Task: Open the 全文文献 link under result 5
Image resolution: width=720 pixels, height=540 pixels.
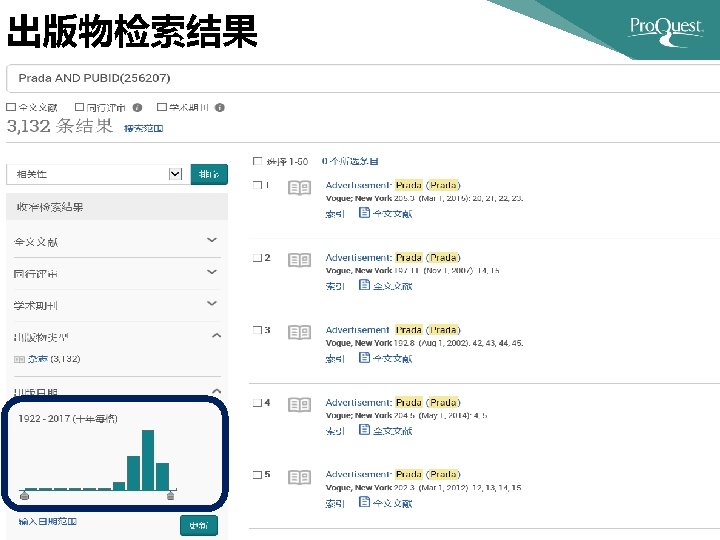Action: [x=393, y=504]
